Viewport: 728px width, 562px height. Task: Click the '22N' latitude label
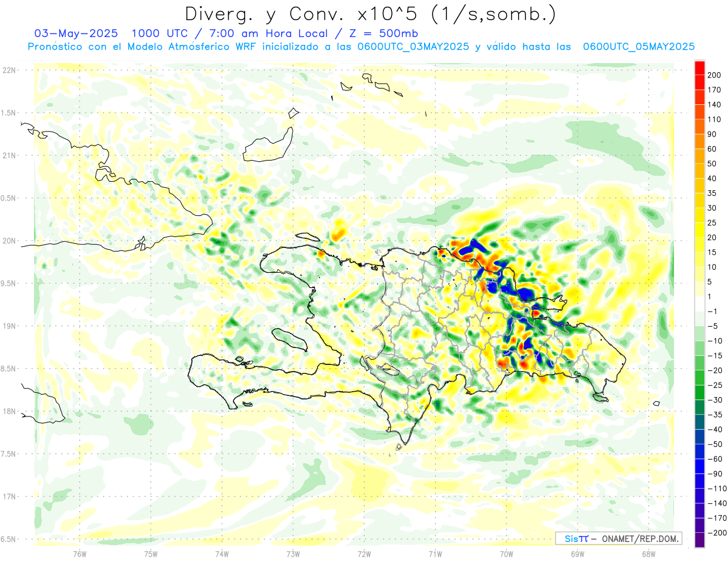[8, 70]
